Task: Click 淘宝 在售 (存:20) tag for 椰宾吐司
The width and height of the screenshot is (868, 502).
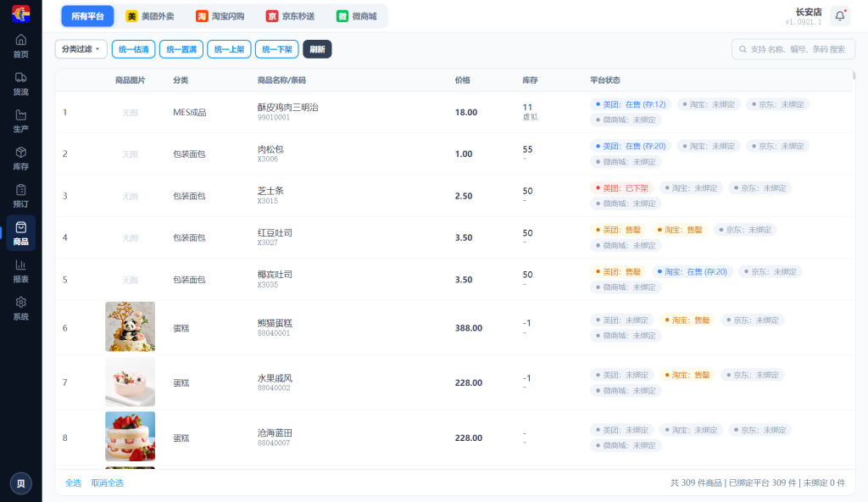Action: [693, 272]
